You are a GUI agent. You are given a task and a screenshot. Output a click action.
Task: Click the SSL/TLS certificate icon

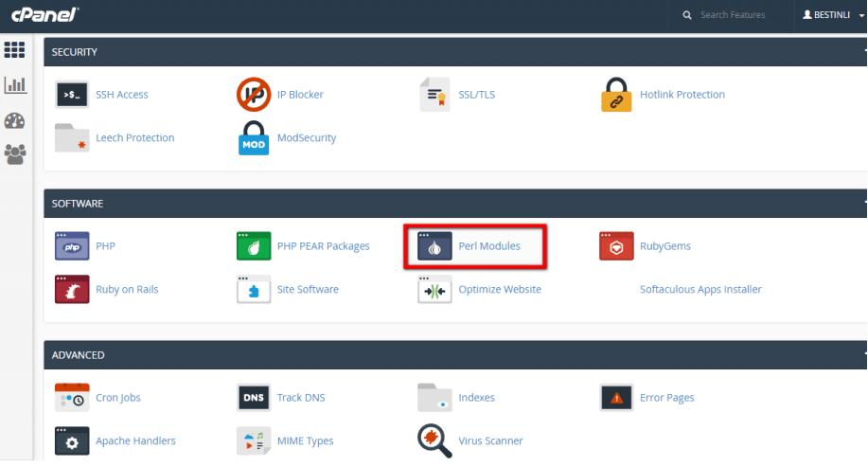coord(434,95)
